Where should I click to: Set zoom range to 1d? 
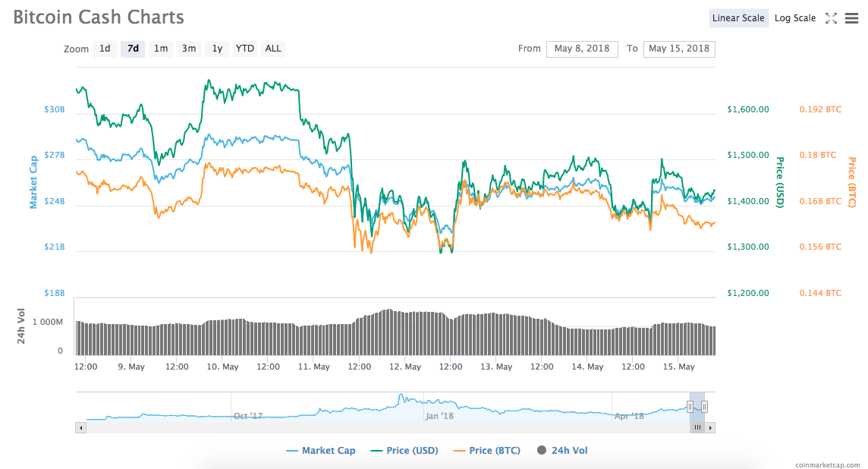pyautogui.click(x=105, y=49)
